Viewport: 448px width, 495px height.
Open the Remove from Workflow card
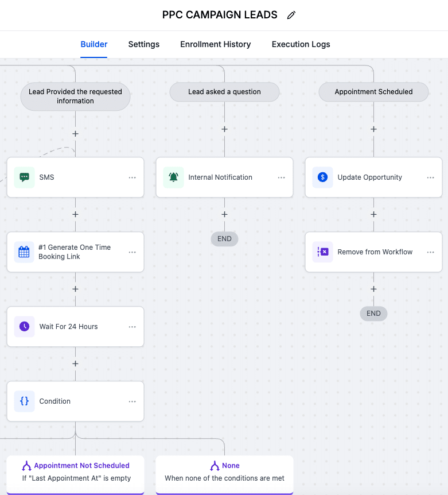point(373,252)
